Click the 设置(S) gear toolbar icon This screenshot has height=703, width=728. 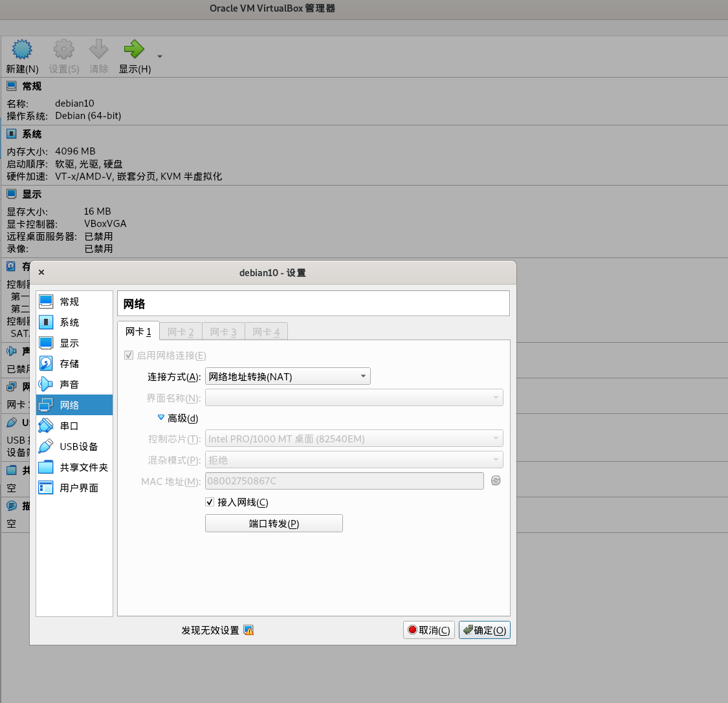coord(63,49)
